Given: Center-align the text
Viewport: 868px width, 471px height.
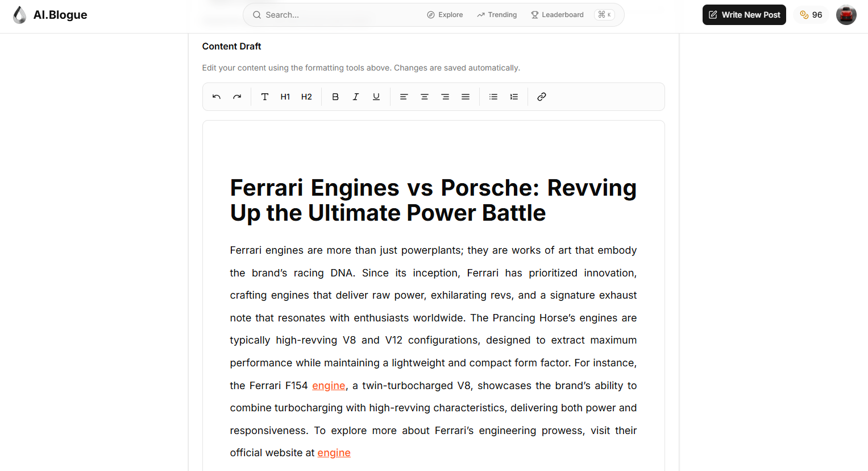Looking at the screenshot, I should pos(425,97).
